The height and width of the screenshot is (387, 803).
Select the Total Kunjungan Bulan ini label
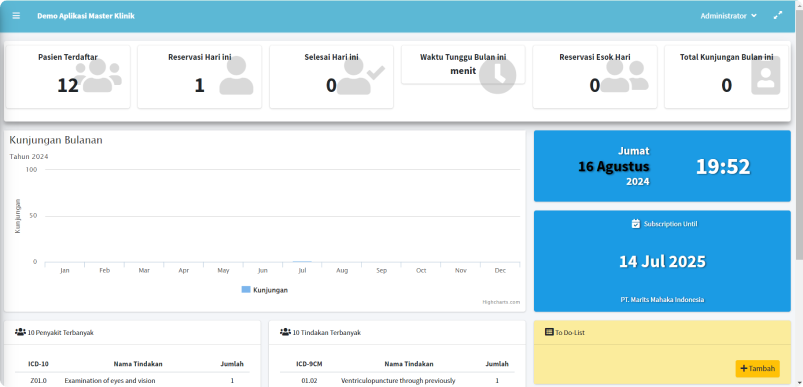tap(727, 57)
